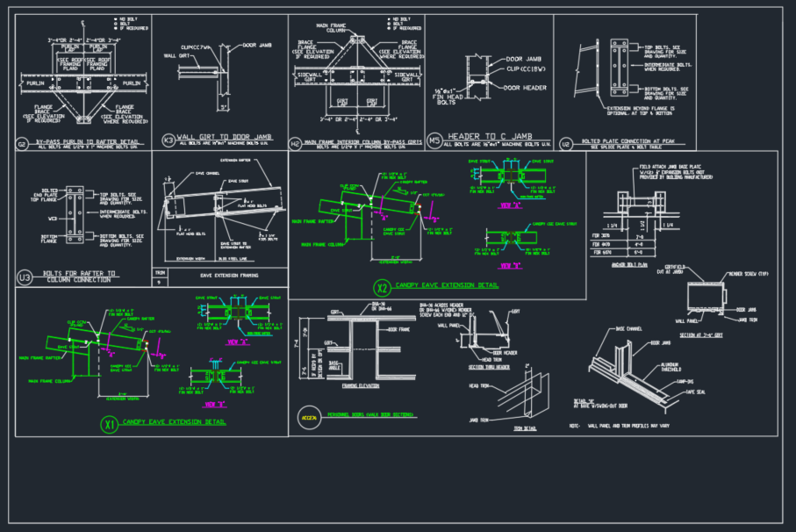Image resolution: width=796 pixels, height=532 pixels.
Task: Click the "BOLTED PLATE CONNECTION AT PEAK" title
Action: click(x=628, y=141)
